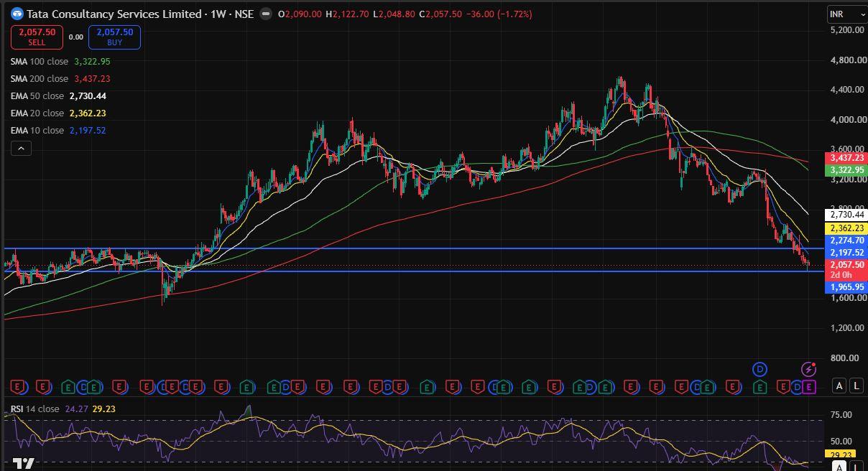Select the EMA 20 close indicator legend
The width and height of the screenshot is (868, 471).
(37, 113)
